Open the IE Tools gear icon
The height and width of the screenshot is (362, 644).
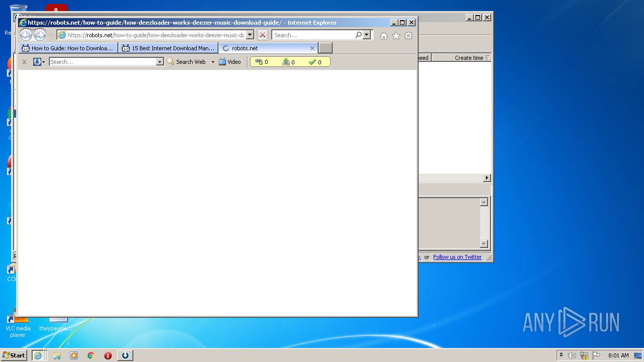(409, 36)
